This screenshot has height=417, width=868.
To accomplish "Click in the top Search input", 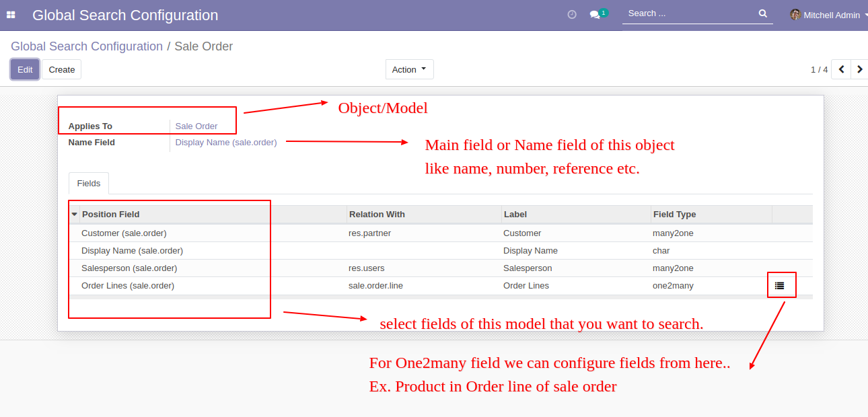I will (x=690, y=13).
